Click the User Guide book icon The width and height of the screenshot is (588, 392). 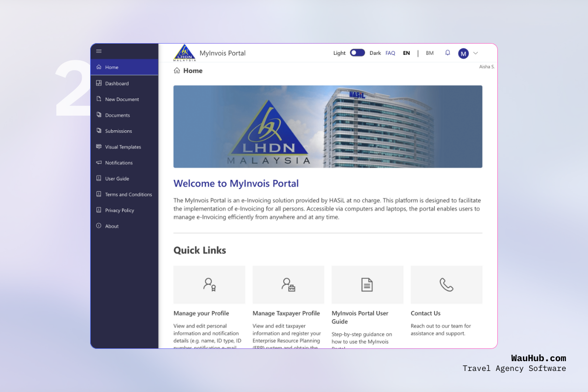[98, 178]
